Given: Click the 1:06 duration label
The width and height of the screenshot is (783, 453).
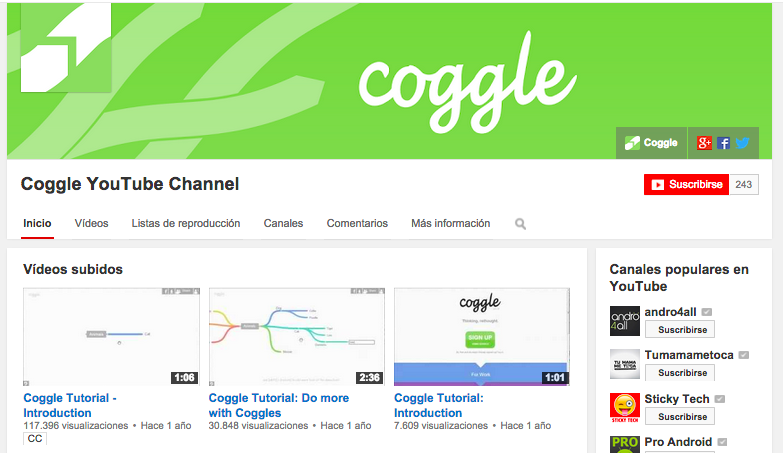Looking at the screenshot, I should point(184,378).
